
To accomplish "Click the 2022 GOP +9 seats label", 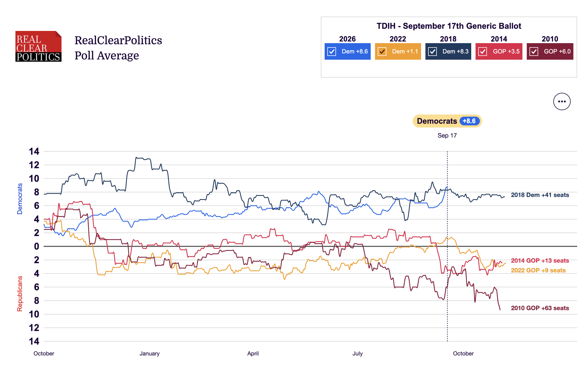I will coord(538,270).
